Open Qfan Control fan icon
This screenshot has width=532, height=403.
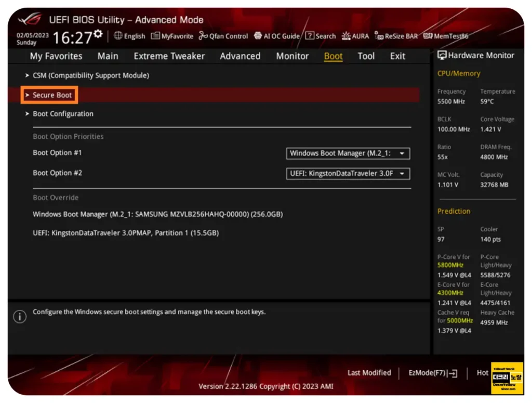203,36
